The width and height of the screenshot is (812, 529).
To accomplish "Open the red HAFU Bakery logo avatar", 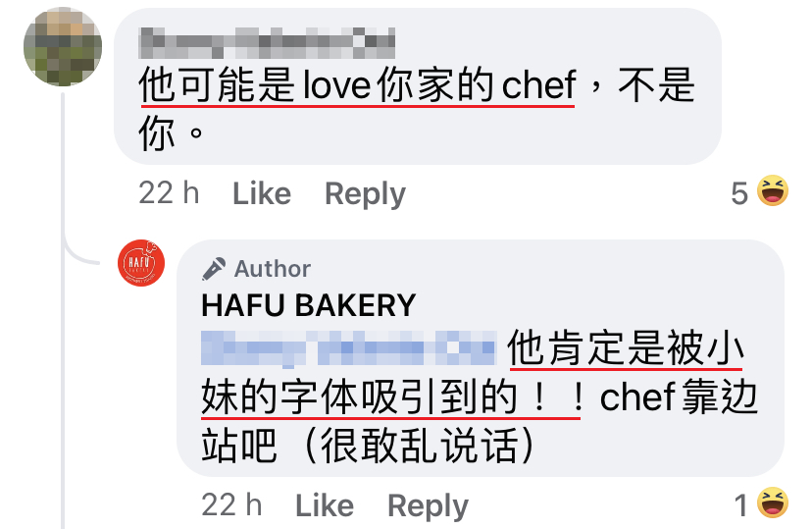I will point(141,263).
